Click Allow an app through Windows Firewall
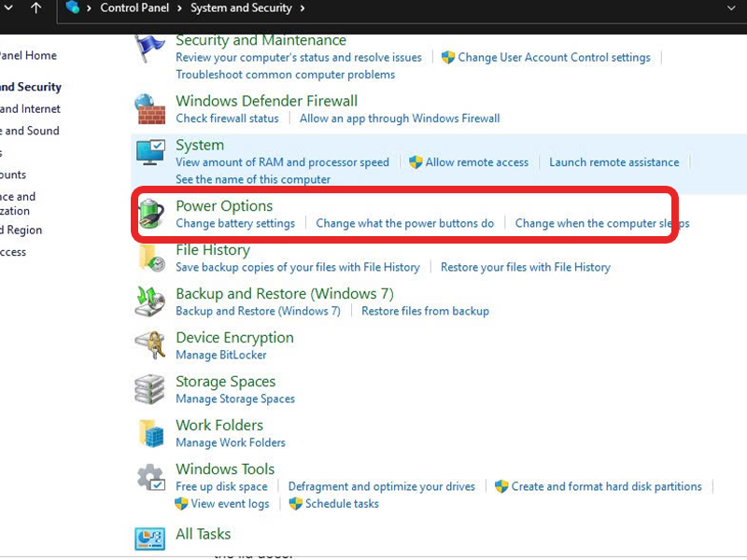747x560 pixels. point(400,119)
